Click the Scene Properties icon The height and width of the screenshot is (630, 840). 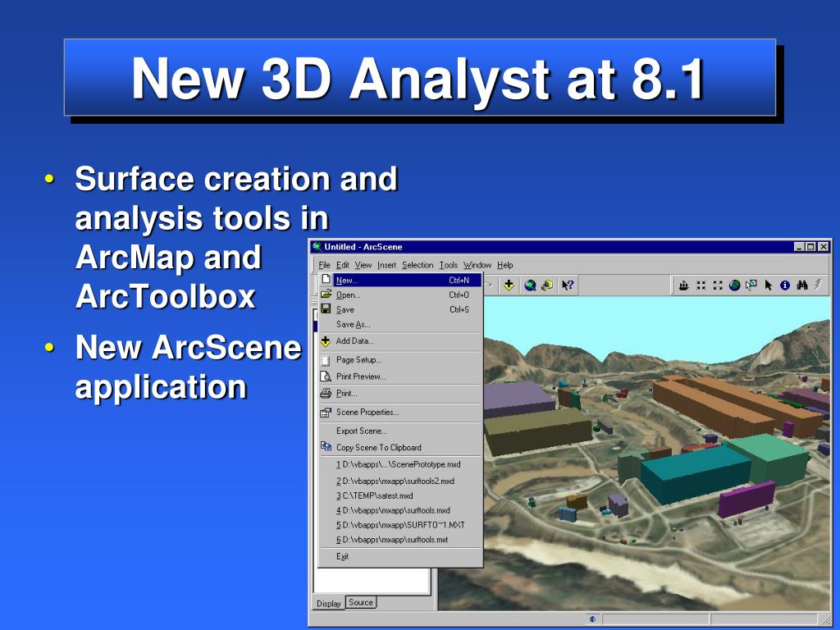[326, 412]
